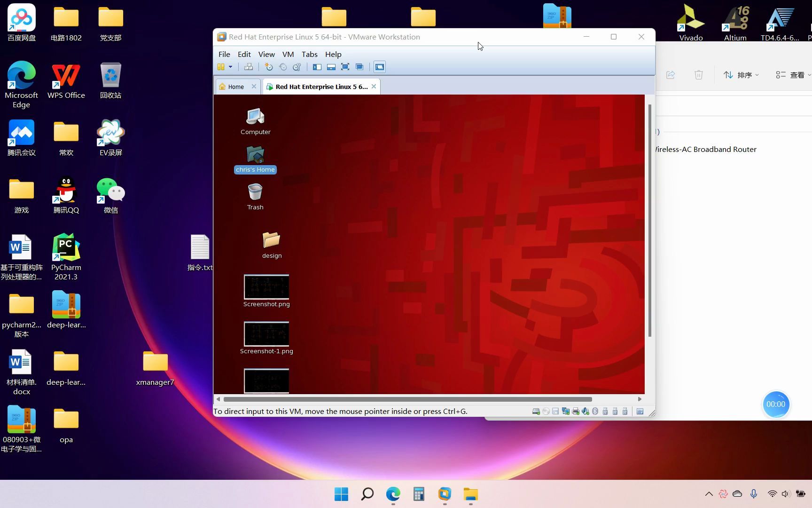Image resolution: width=812 pixels, height=508 pixels.
Task: Toggle the thumbnail bar view
Action: pyautogui.click(x=331, y=67)
